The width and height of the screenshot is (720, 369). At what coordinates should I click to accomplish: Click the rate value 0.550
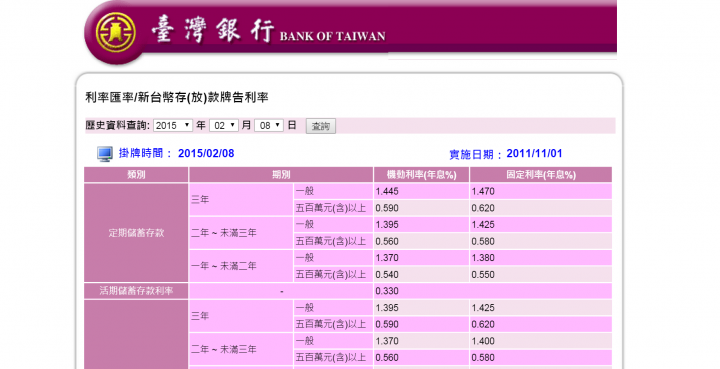tap(483, 274)
